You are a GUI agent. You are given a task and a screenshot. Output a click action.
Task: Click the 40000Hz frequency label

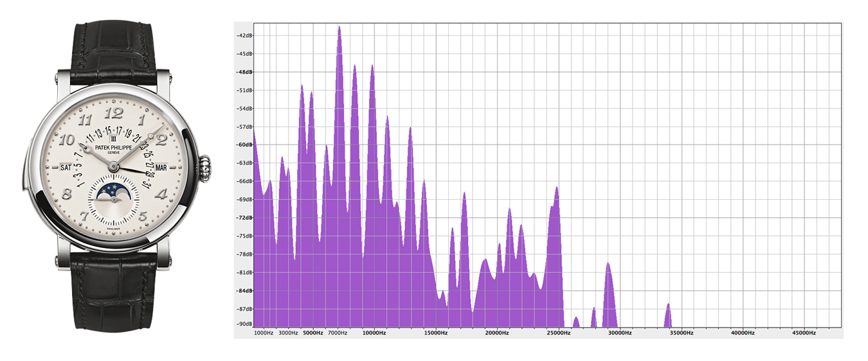point(742,333)
